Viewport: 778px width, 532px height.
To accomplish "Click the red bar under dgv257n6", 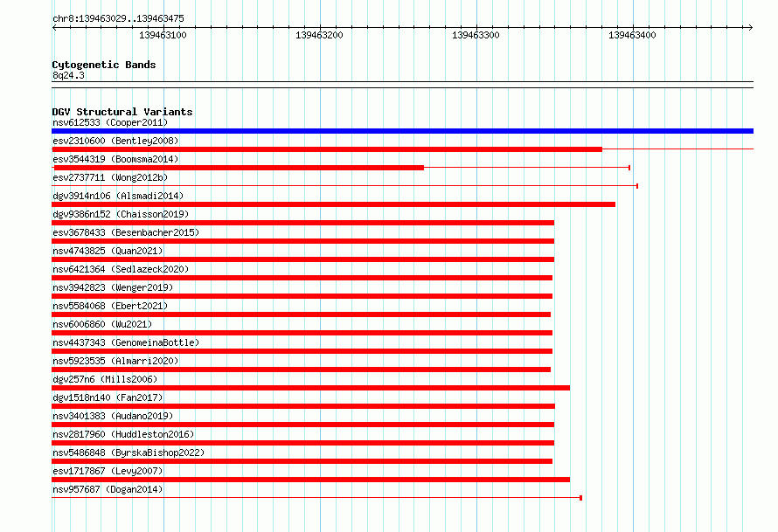I will click(x=310, y=388).
